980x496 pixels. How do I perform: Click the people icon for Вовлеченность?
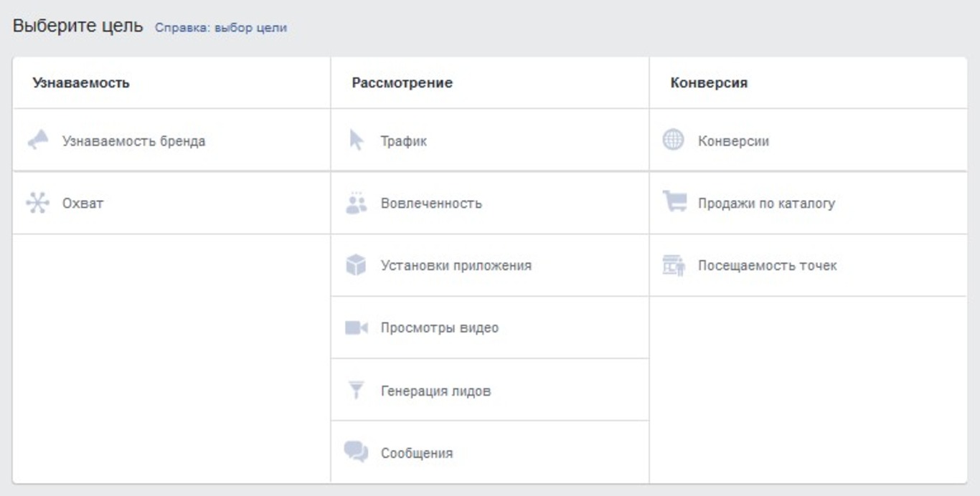(x=357, y=203)
